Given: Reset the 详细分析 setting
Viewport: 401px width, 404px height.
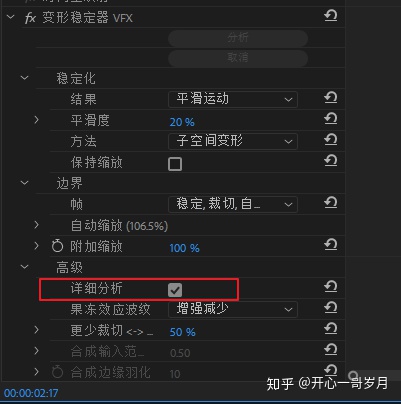Looking at the screenshot, I should [x=330, y=287].
